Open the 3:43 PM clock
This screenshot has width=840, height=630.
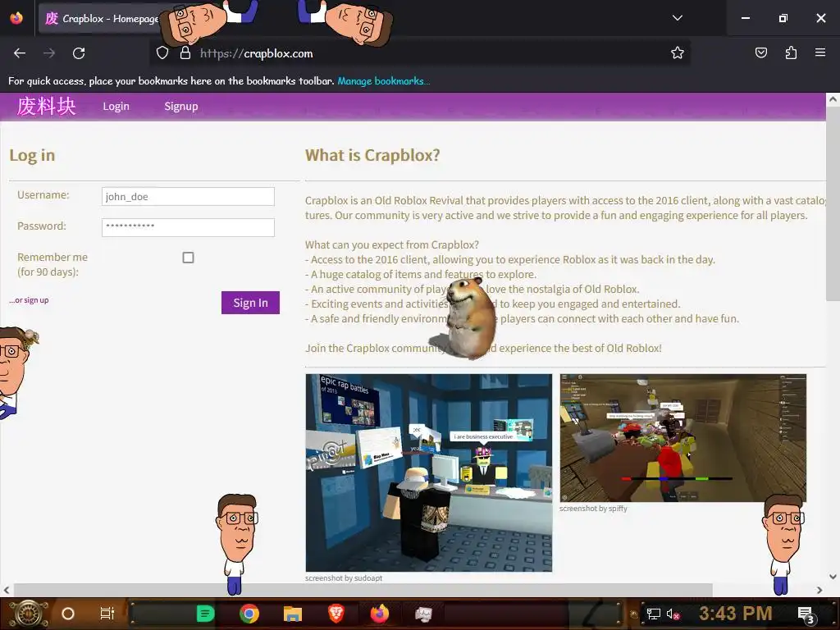pos(736,613)
